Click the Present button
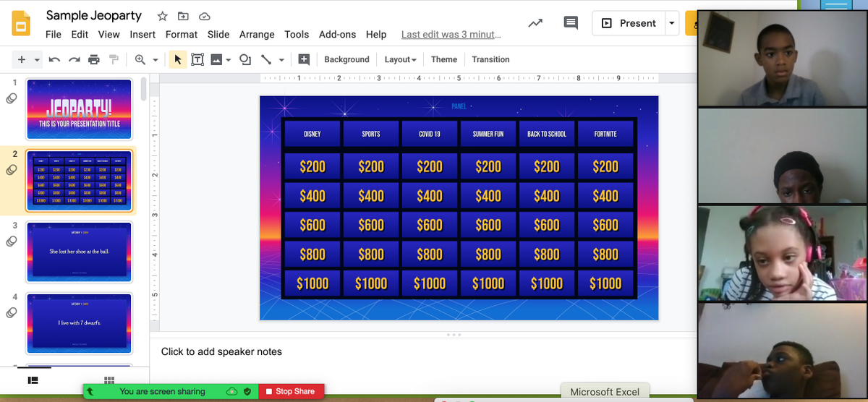The height and width of the screenshot is (402, 868). click(628, 23)
